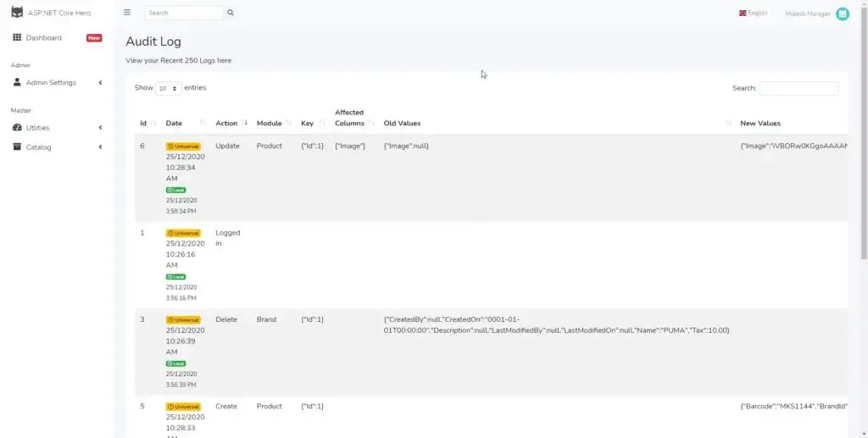Focus the top navbar Search field
Image resolution: width=868 pixels, height=438 pixels.
click(184, 13)
